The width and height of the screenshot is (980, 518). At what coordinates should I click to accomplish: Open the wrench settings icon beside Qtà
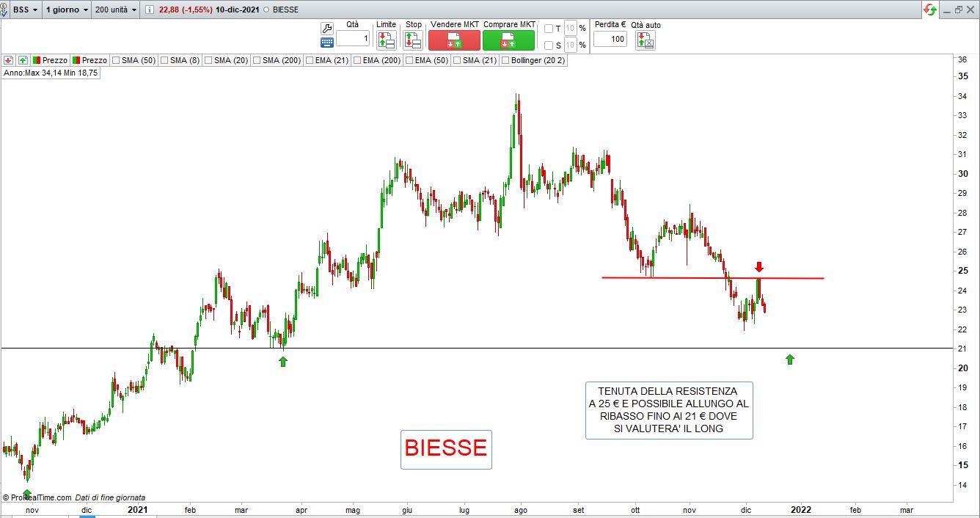(x=327, y=28)
